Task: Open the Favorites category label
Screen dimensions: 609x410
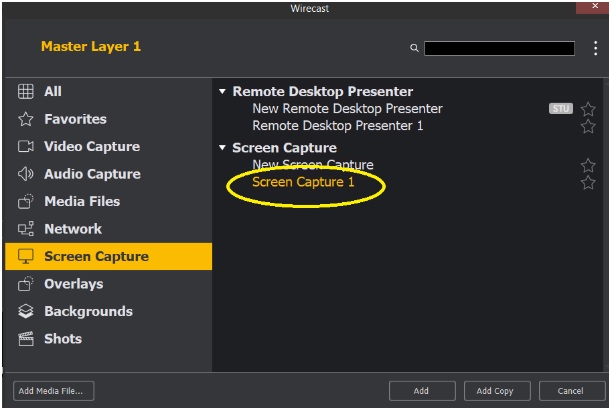Action: (x=75, y=119)
